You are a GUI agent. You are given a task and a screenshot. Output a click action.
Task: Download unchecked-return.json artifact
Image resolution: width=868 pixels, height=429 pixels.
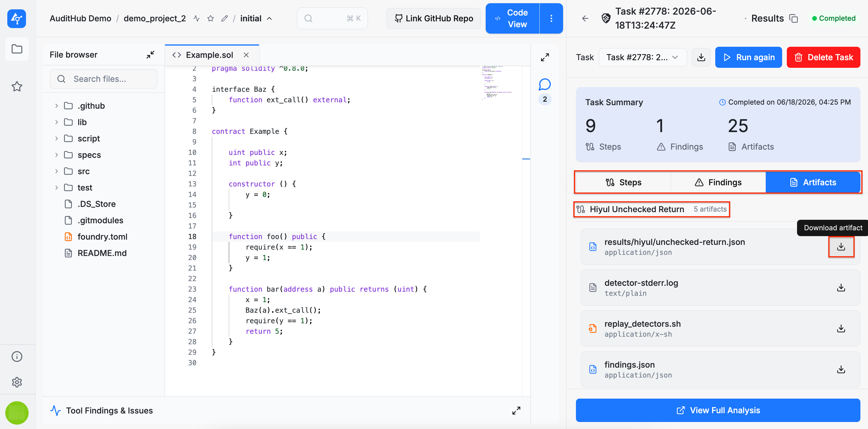[x=841, y=247]
